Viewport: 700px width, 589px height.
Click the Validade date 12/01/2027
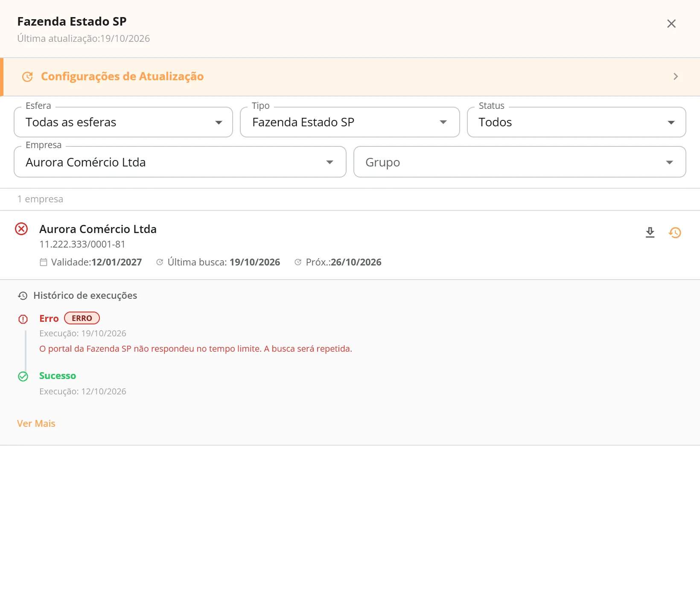[x=117, y=262]
